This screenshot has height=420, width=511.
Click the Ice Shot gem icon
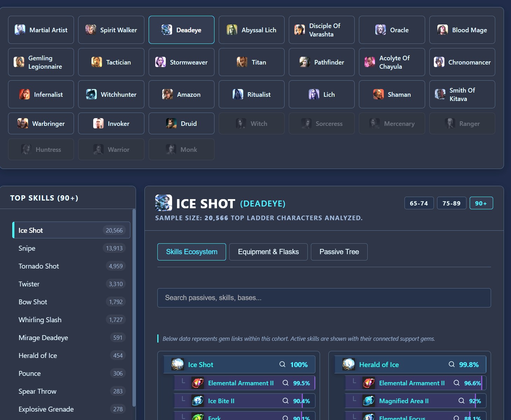178,364
